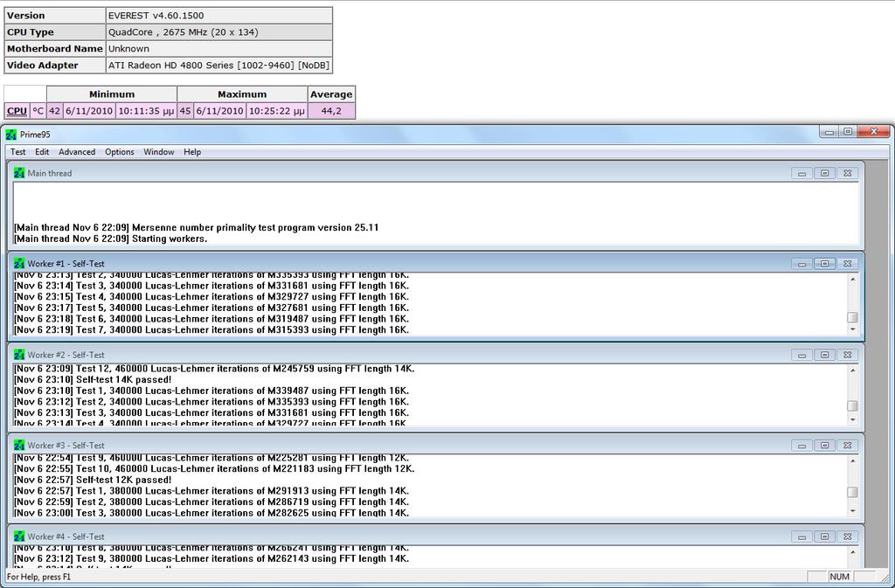
Task: Click the CPU link in temperature table
Action: pos(17,111)
